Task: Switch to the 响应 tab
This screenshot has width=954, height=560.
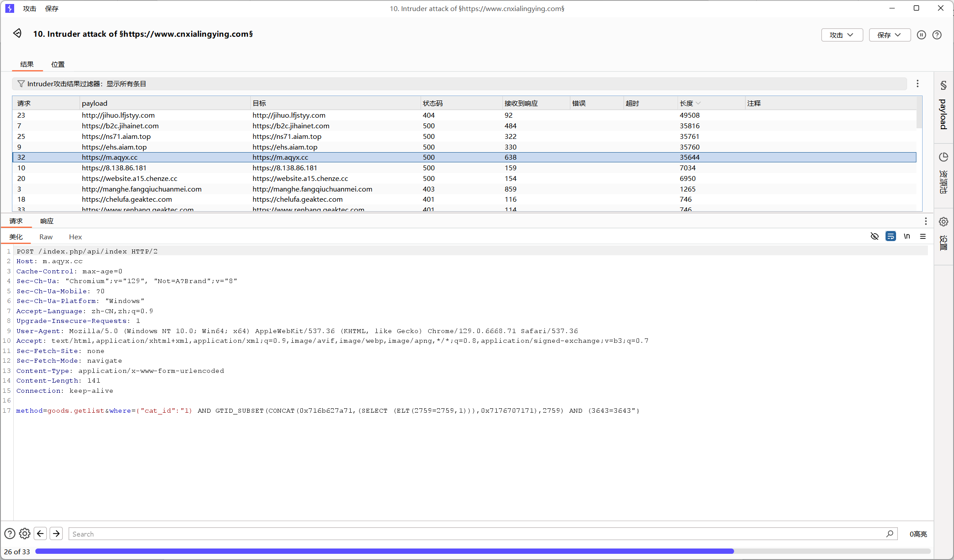Action: click(47, 221)
